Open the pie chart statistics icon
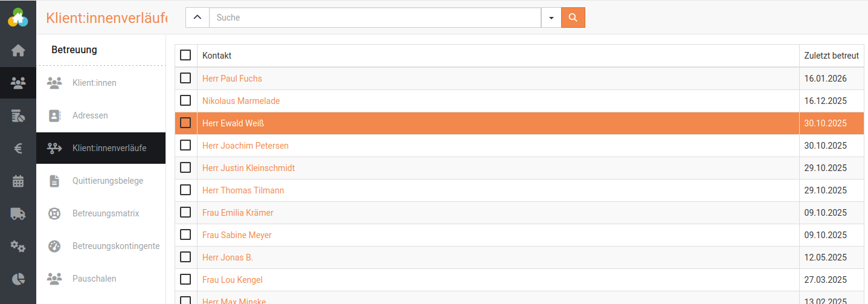Viewport: 868px width, 304px height. (18, 279)
